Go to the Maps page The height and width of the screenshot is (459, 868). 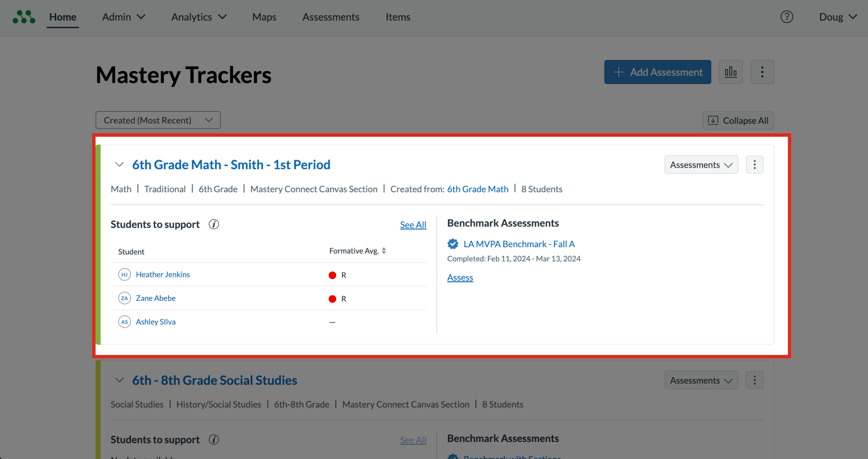(x=264, y=17)
